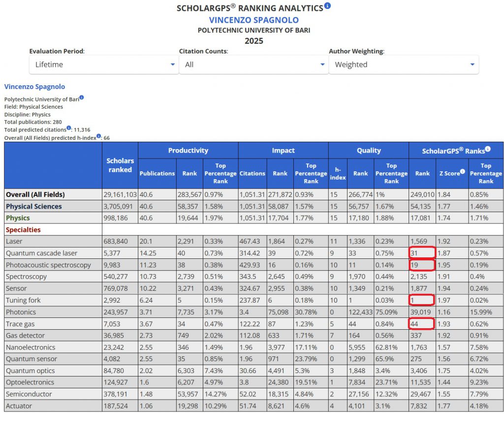Click info icon next to Polytechnic University of Bari

tap(82, 97)
